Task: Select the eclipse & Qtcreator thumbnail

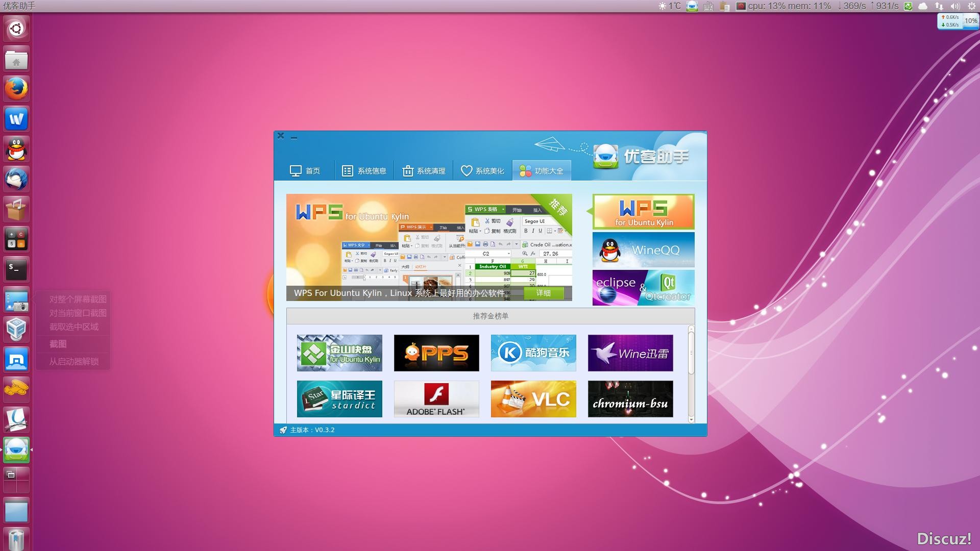Action: (643, 288)
